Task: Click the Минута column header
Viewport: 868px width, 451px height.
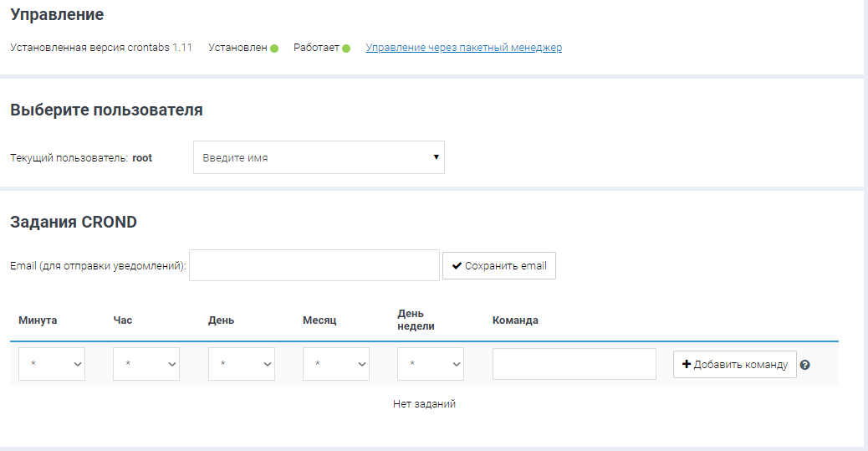Action: pos(38,320)
